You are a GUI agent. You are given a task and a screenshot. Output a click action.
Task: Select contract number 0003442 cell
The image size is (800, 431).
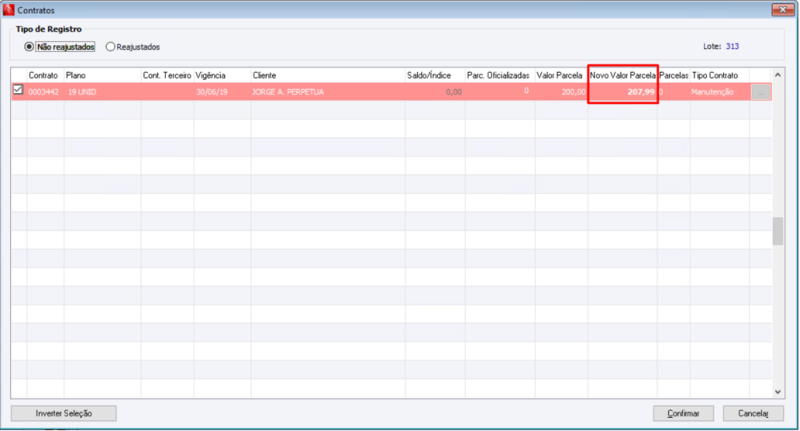(x=43, y=92)
